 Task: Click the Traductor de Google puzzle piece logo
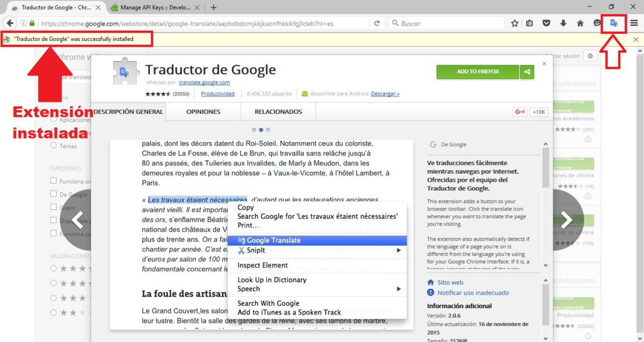point(125,72)
